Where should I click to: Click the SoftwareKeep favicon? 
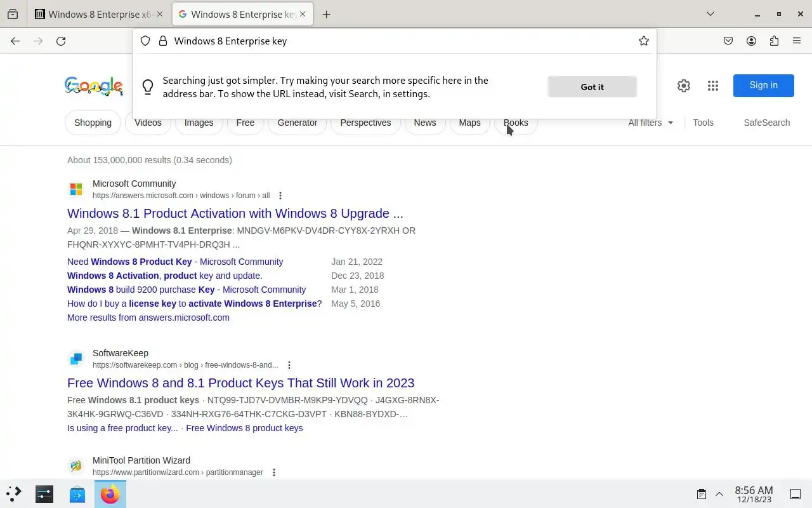point(76,359)
